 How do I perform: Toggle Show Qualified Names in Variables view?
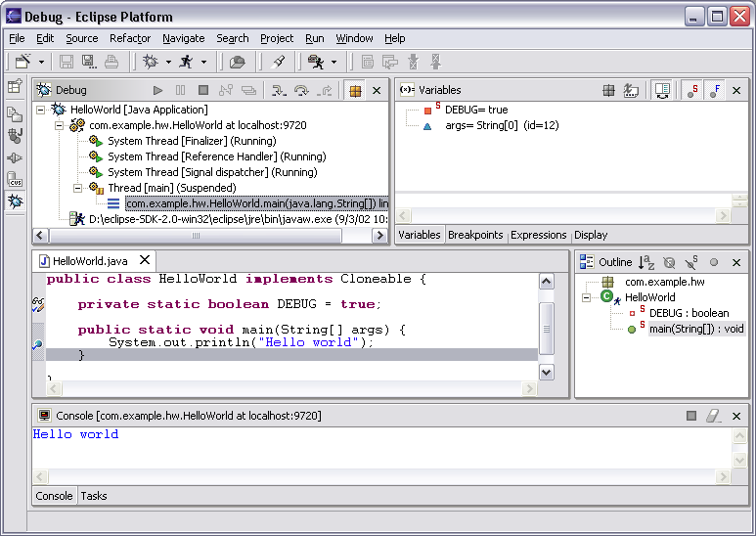point(609,90)
